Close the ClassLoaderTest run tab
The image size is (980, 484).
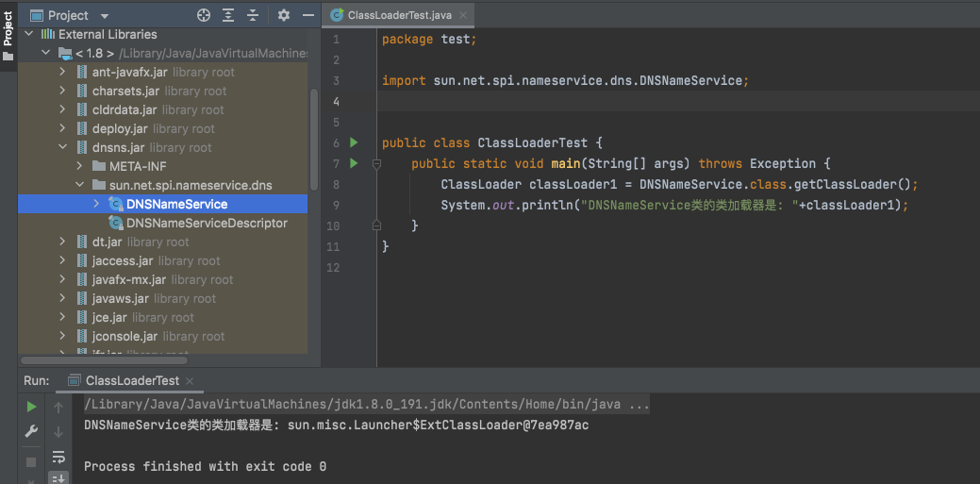pyautogui.click(x=190, y=381)
